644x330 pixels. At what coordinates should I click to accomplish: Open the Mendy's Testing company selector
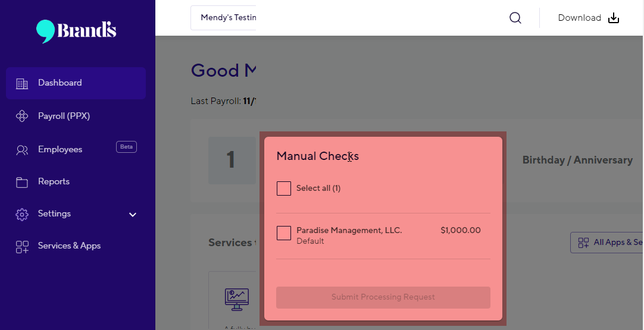coord(223,18)
